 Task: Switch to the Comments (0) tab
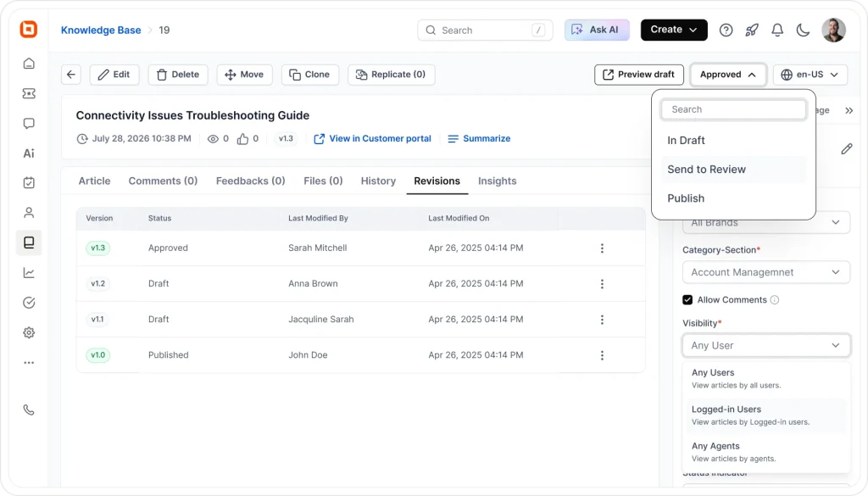point(163,181)
